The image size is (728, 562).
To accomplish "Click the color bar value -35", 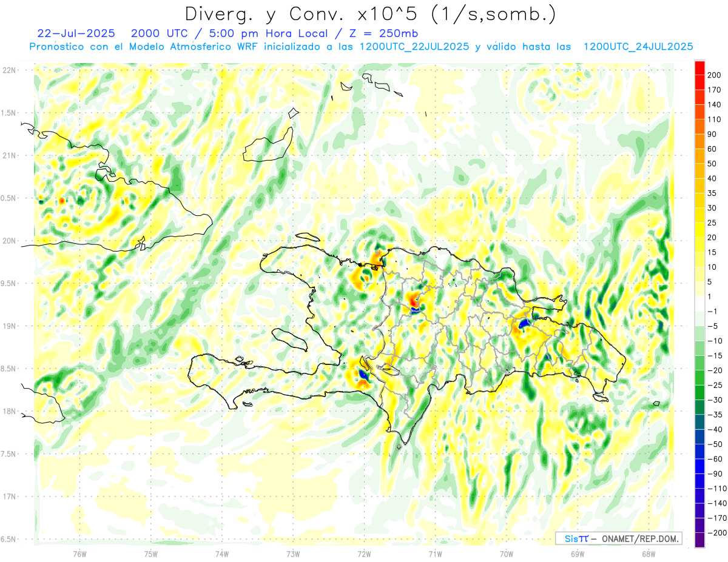I will [716, 415].
